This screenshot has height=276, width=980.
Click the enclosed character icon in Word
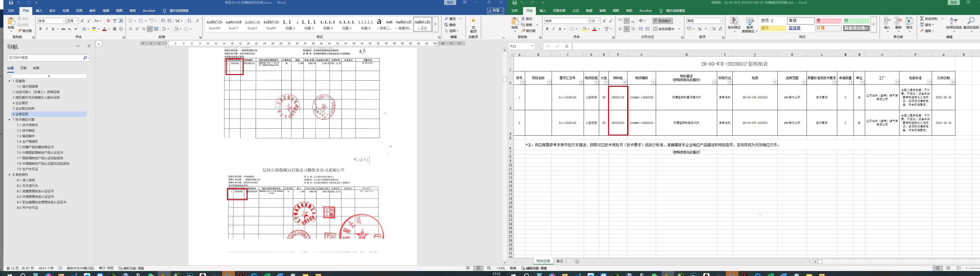coord(121,29)
